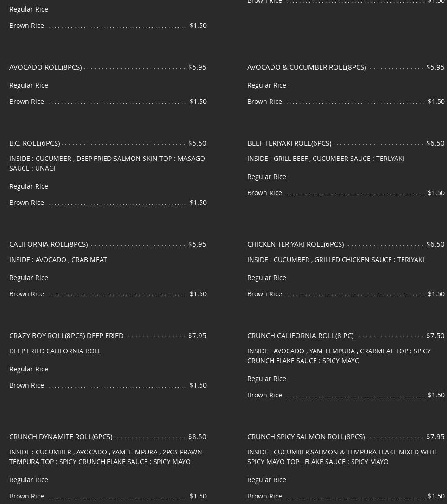
Task: Click the DEEP FRIED CALIFORNIA ROLL description
Action: point(55,351)
